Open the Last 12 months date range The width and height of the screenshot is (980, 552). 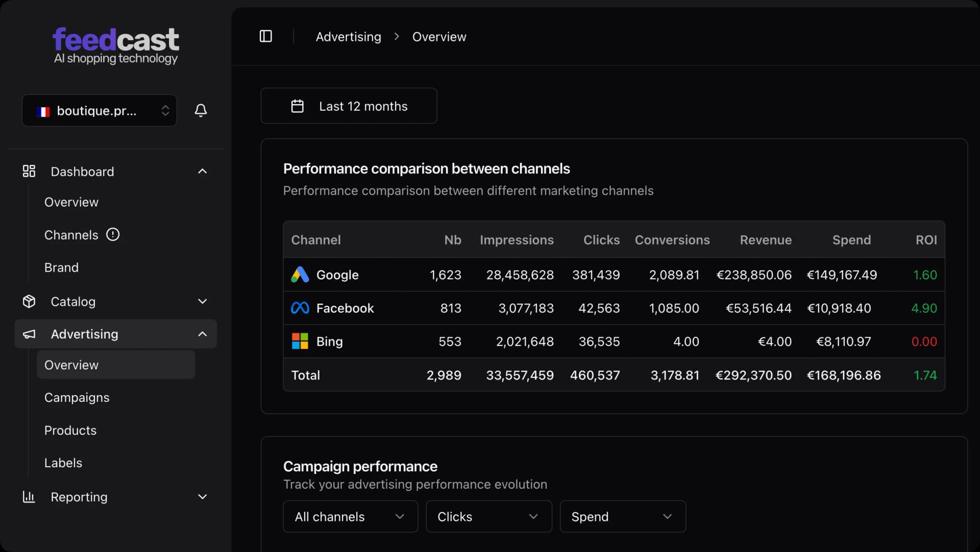pos(349,106)
